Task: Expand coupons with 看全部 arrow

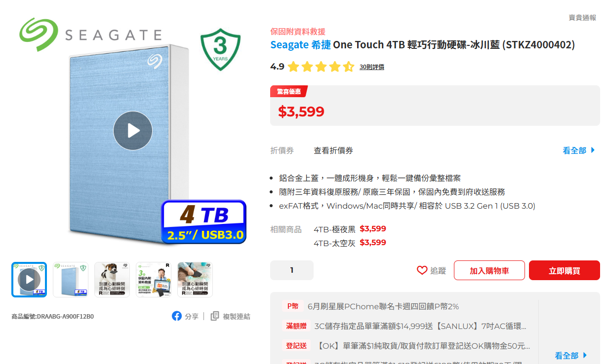Action: point(579,150)
